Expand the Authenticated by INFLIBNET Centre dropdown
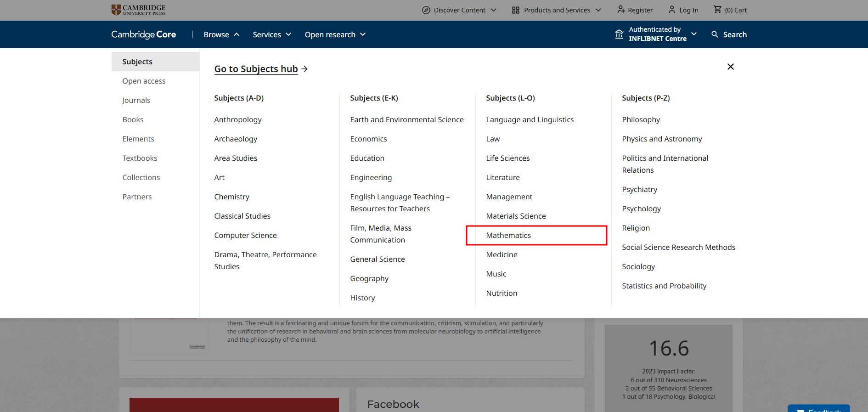Image resolution: width=868 pixels, height=412 pixels. tap(693, 34)
